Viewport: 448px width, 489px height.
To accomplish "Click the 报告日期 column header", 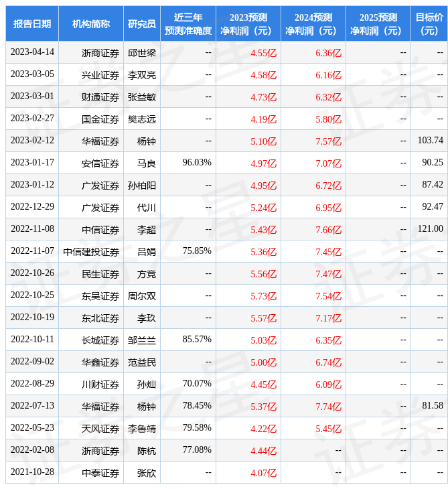I will point(32,23).
